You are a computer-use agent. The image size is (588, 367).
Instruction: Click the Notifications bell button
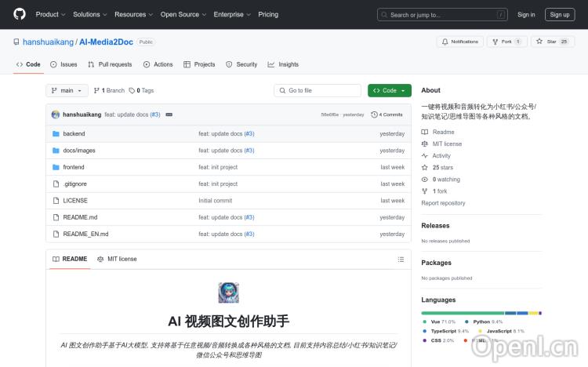click(459, 42)
